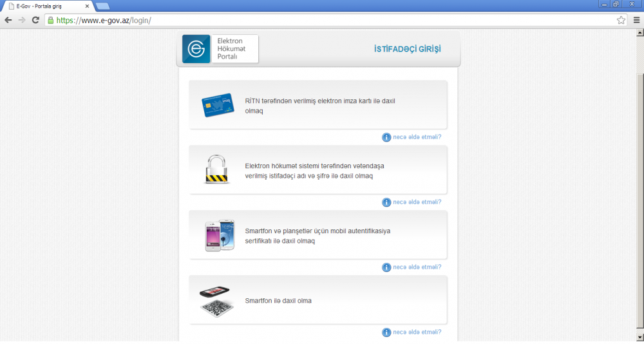Choose login with istifadəçi adı və şifrə
The width and height of the screenshot is (644, 344).
[318, 170]
